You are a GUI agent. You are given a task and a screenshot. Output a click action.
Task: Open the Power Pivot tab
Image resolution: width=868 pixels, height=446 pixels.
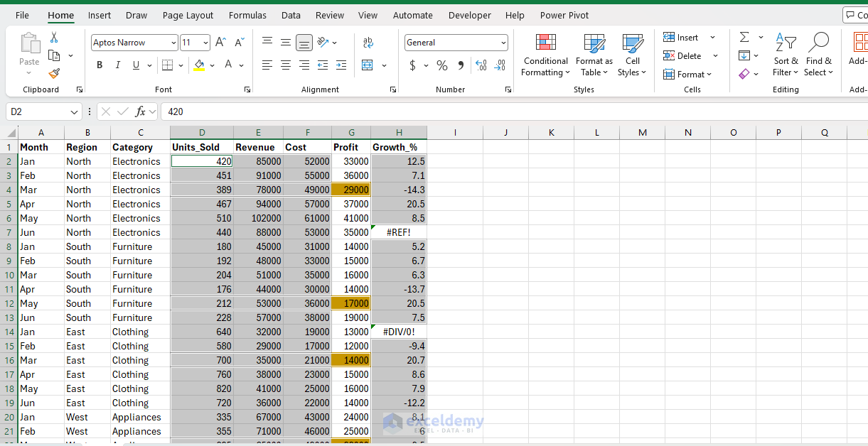click(564, 15)
